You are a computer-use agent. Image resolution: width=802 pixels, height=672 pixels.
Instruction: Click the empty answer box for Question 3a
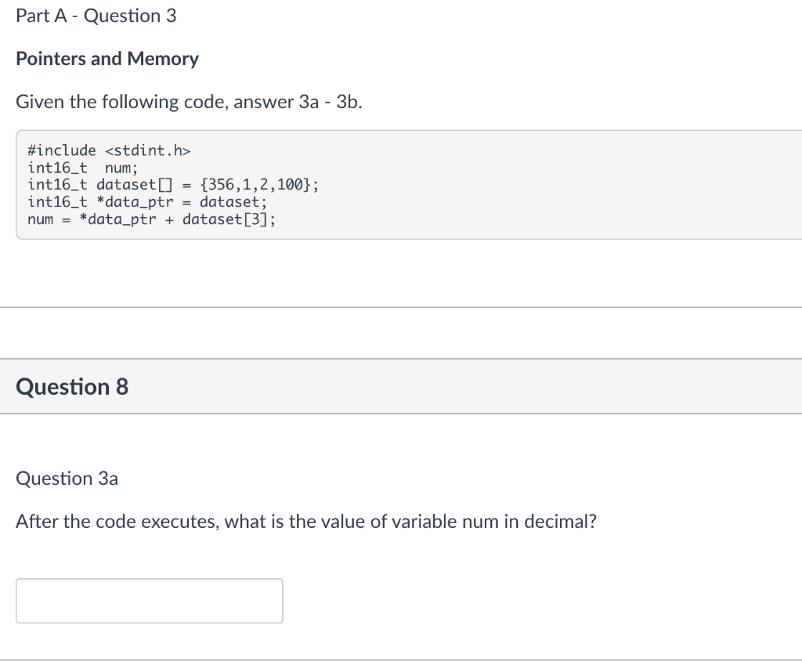point(150,601)
